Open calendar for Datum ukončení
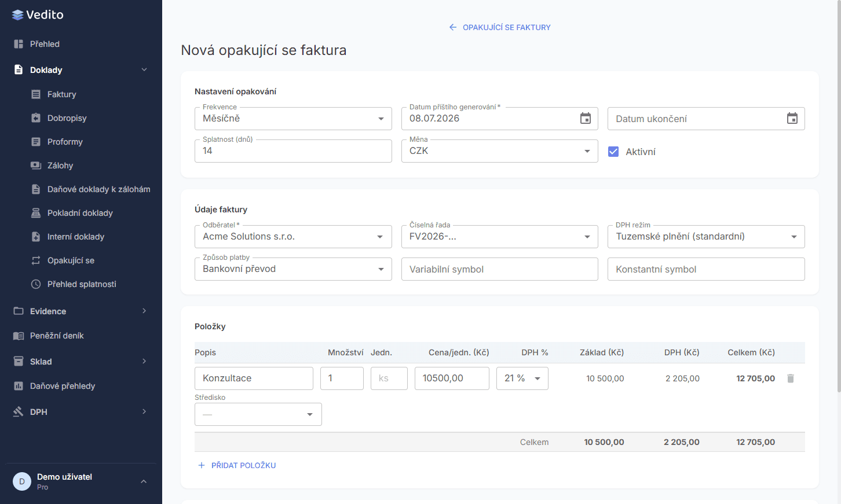Image resolution: width=841 pixels, height=504 pixels. point(792,119)
